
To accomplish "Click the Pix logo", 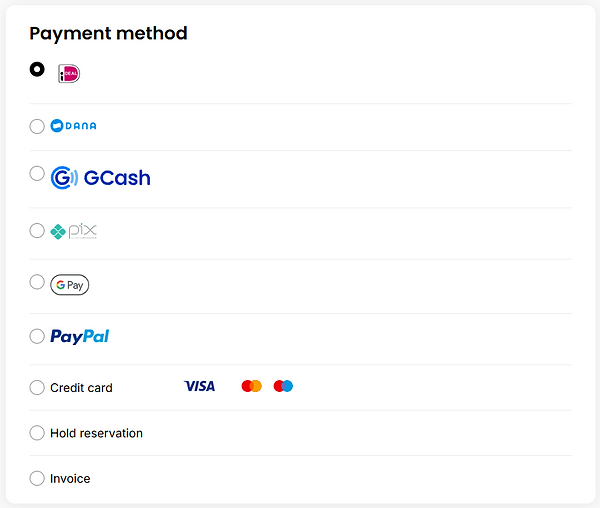I will pyautogui.click(x=73, y=231).
